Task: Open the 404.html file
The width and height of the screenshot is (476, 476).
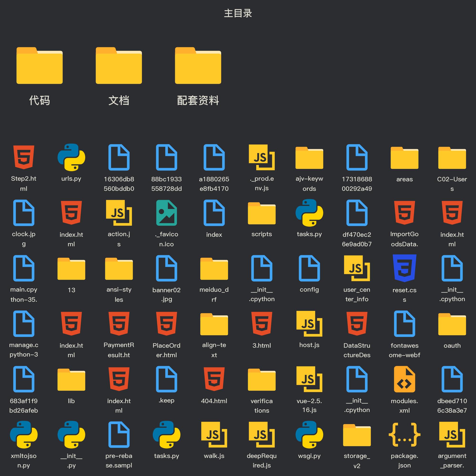Action: (x=214, y=379)
